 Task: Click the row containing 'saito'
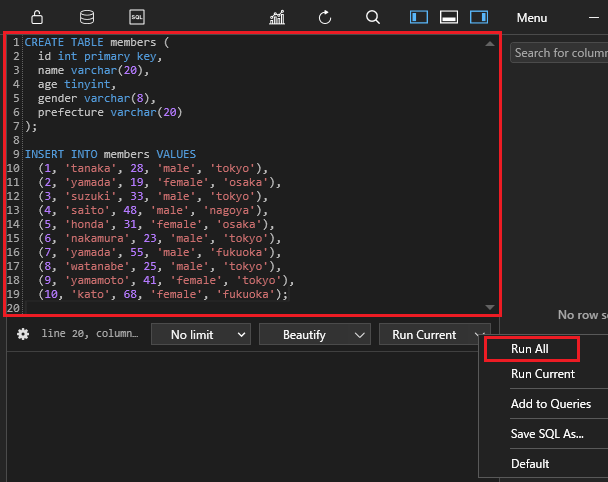(153, 210)
